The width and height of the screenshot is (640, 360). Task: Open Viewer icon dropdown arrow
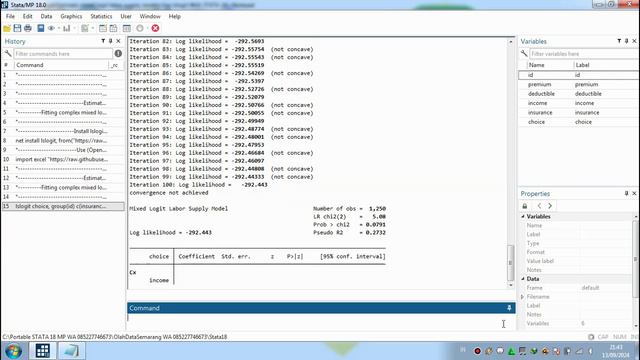(x=59, y=28)
